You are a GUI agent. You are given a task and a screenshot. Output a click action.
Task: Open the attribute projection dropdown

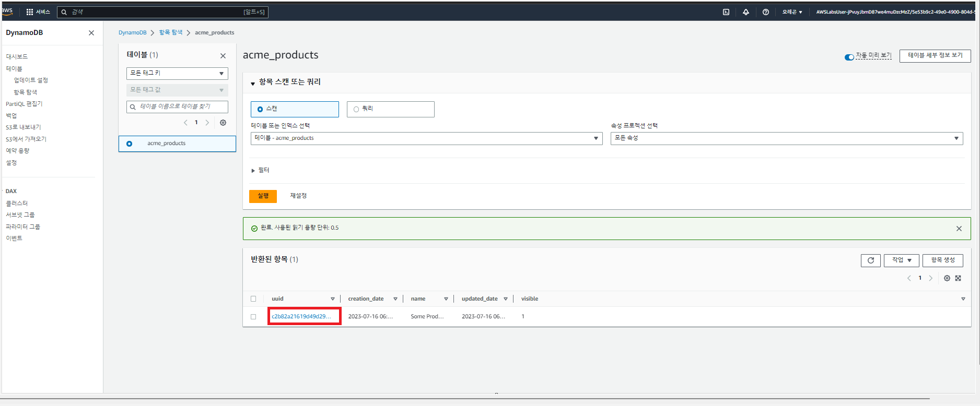coord(787,138)
